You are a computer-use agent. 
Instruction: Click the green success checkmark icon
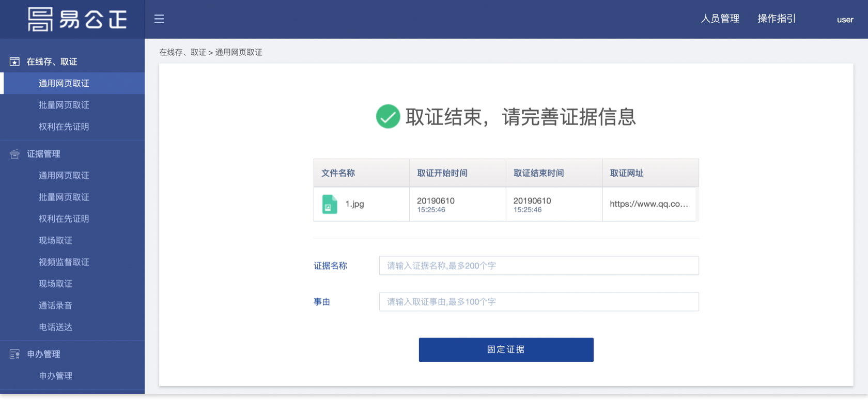click(x=388, y=116)
